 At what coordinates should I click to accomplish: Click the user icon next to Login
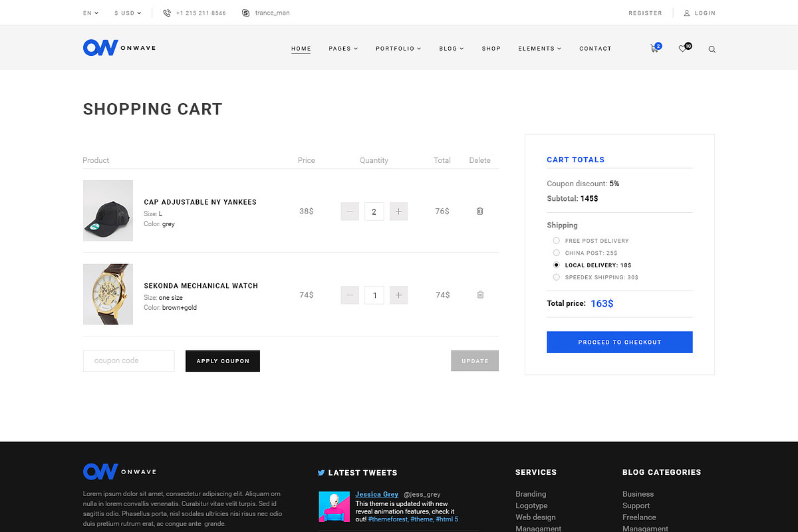click(687, 13)
